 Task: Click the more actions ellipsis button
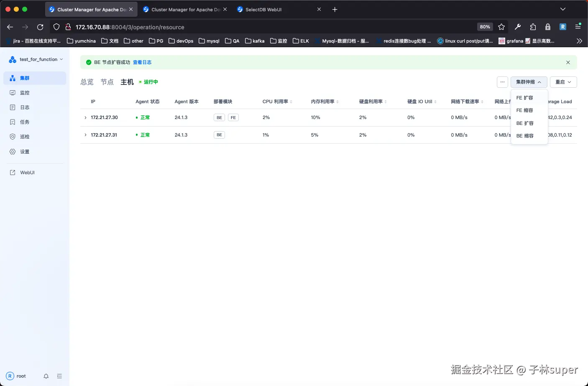click(x=503, y=82)
